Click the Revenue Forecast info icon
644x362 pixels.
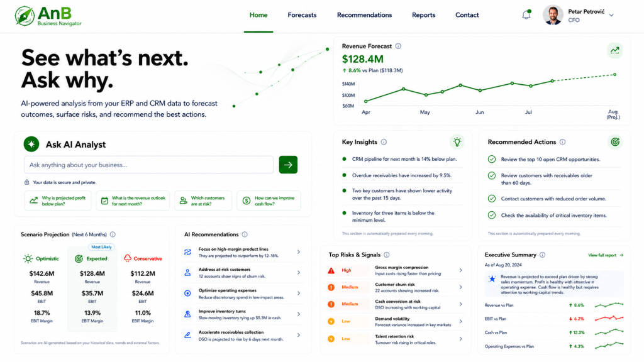pos(398,47)
